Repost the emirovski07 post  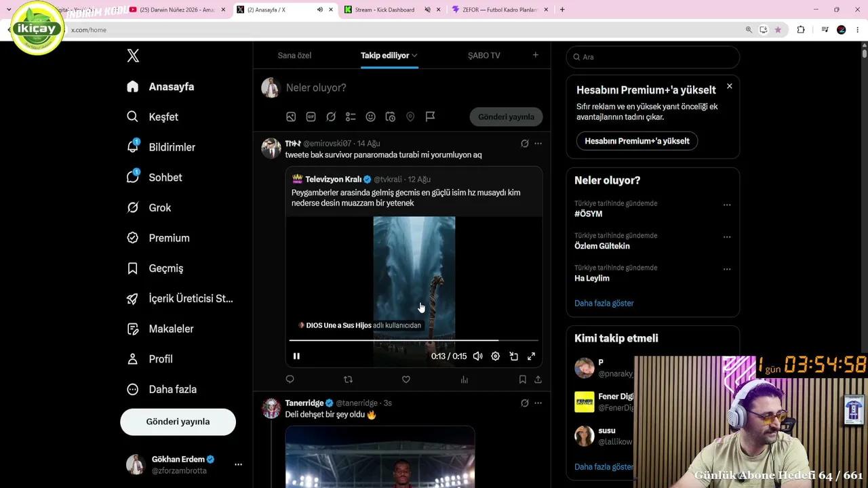(348, 380)
